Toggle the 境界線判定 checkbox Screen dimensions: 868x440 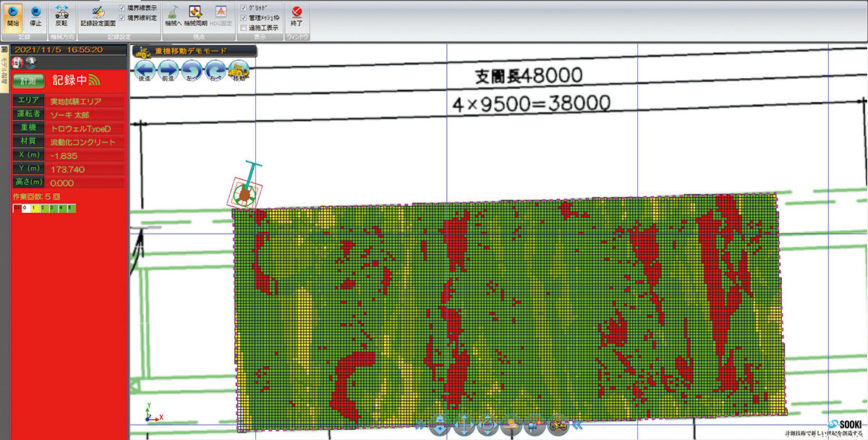pyautogui.click(x=122, y=17)
